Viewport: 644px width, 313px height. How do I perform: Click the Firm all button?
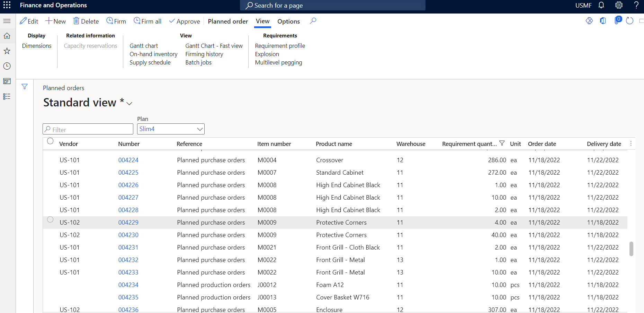pyautogui.click(x=147, y=21)
